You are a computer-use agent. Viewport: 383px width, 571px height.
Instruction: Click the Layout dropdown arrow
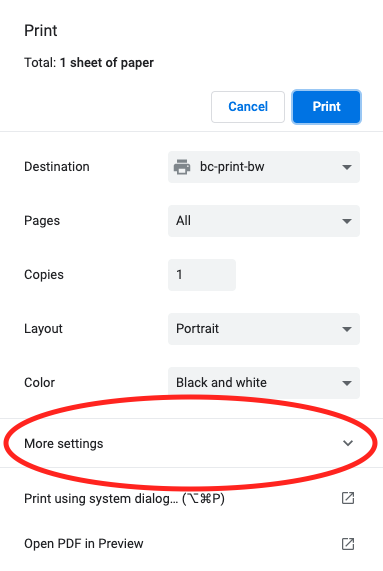(x=347, y=329)
